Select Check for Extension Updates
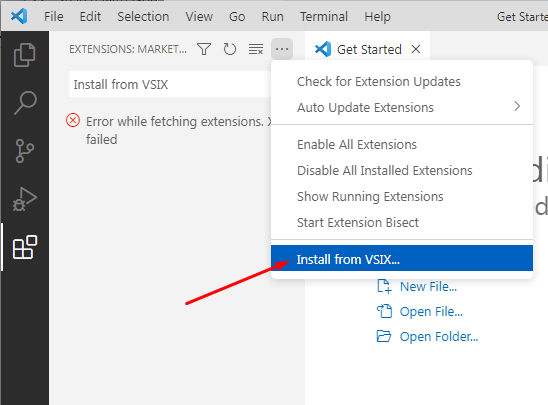Viewport: 548px width, 405px height. click(402, 81)
